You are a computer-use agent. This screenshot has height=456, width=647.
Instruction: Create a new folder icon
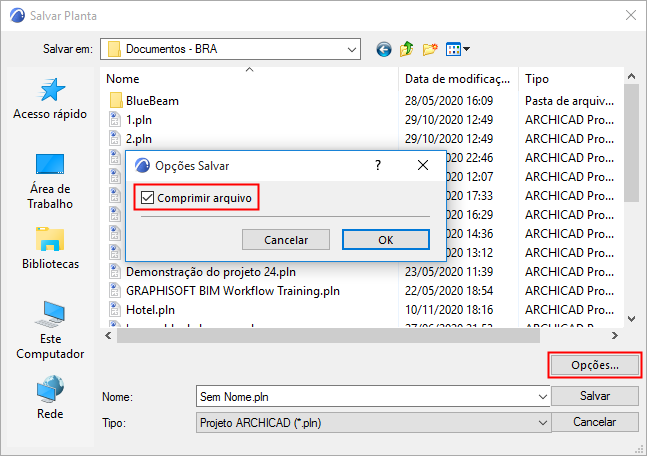[x=430, y=50]
